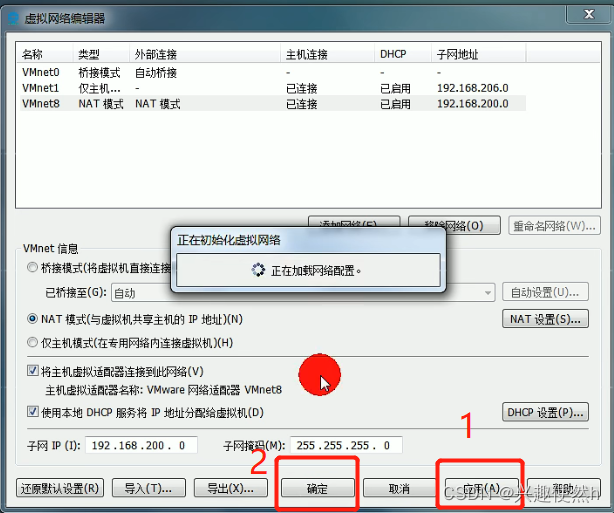Click the 子网地址 column header
Viewport: 614px width, 513px height.
pos(479,54)
